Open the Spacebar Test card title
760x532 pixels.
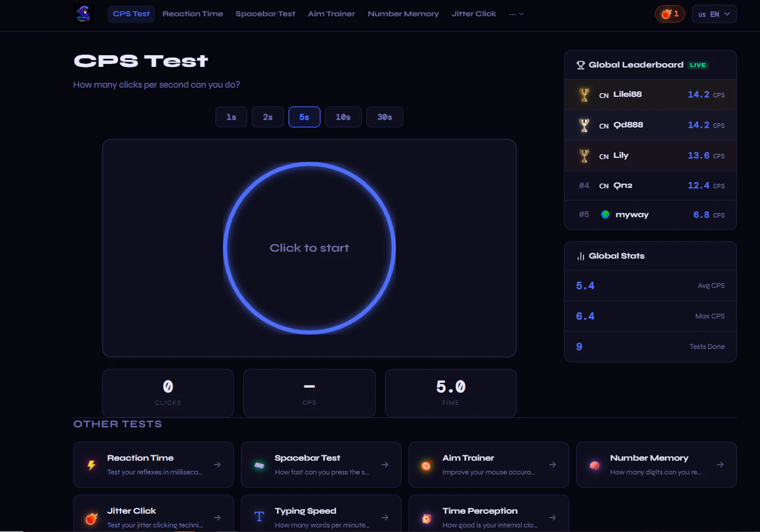[307, 458]
